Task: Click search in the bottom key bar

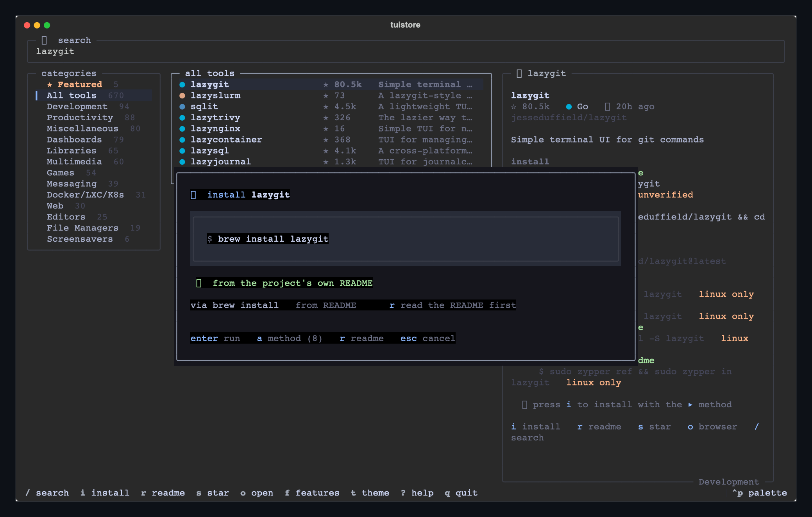Action: point(47,493)
